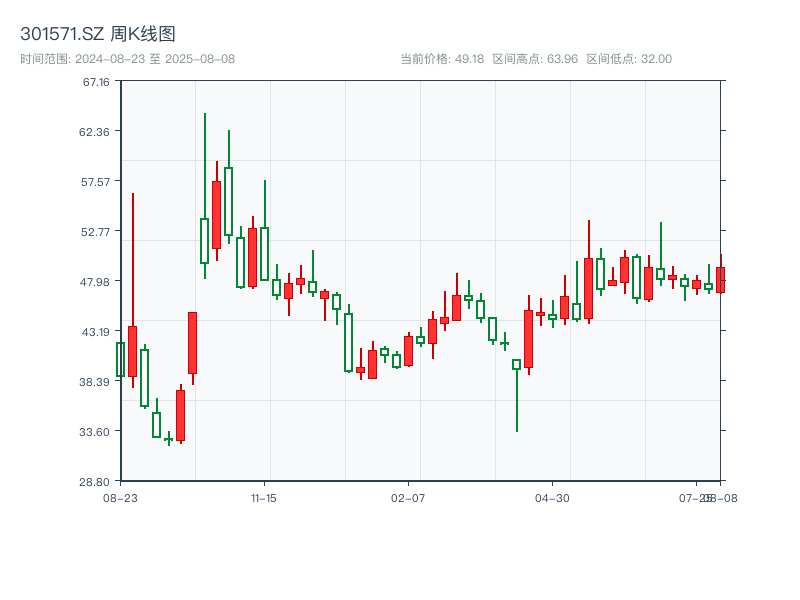The height and width of the screenshot is (600, 800).
Task: Select the 11-15 date axis label
Action: pos(264,498)
